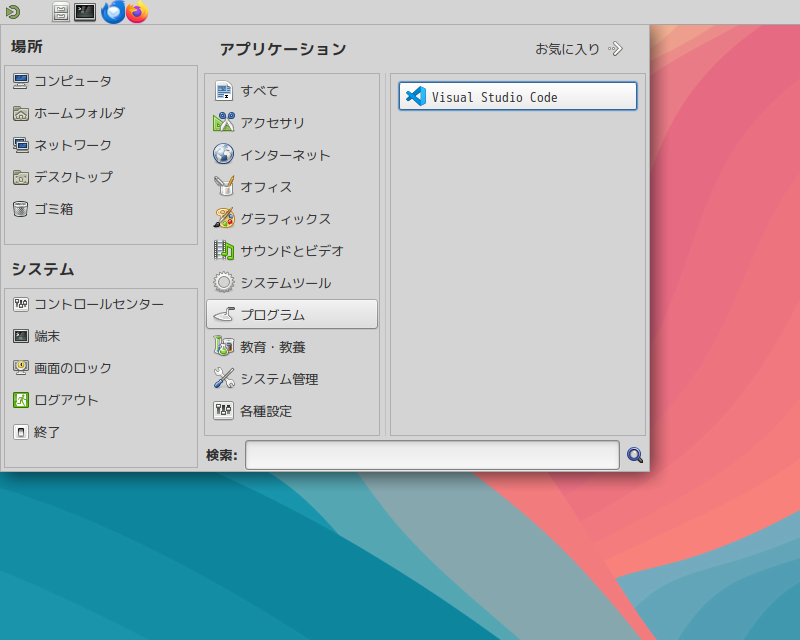Open the 各種設定 category

(x=292, y=410)
